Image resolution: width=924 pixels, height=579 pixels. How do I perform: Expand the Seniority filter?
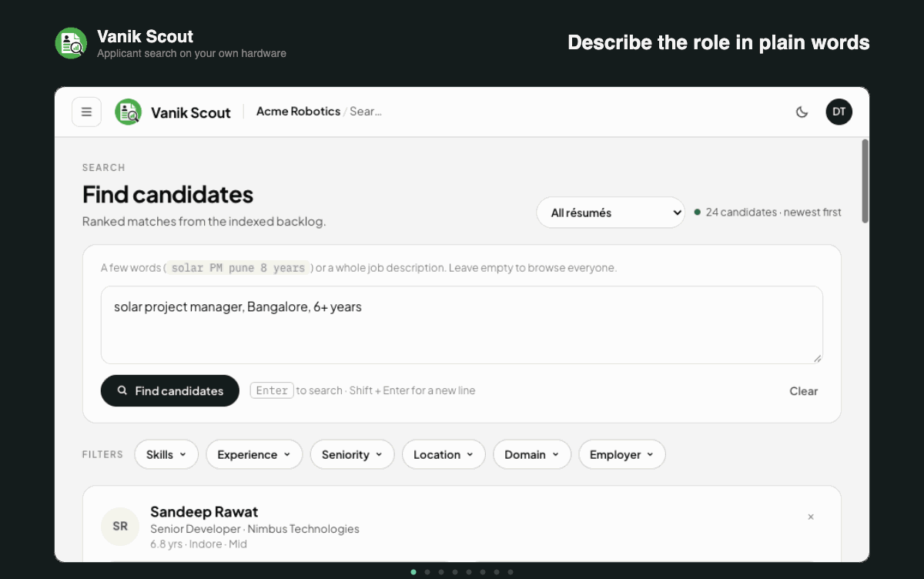(352, 454)
